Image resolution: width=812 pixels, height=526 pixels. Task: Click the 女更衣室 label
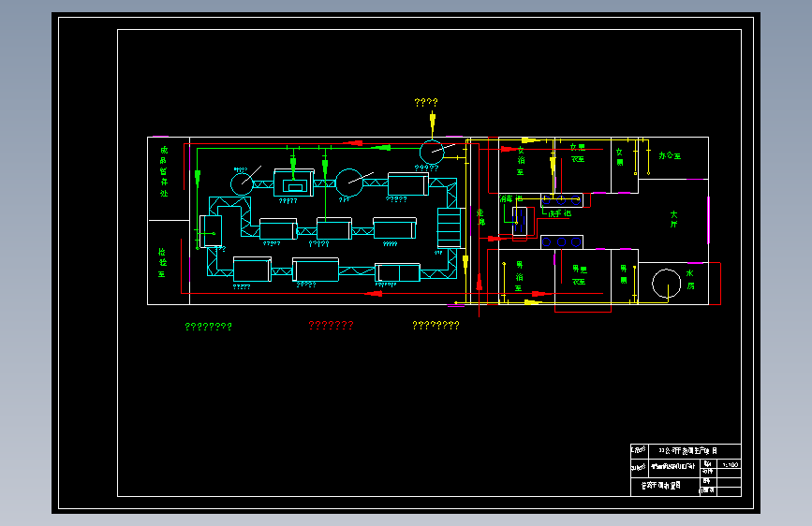coord(578,153)
